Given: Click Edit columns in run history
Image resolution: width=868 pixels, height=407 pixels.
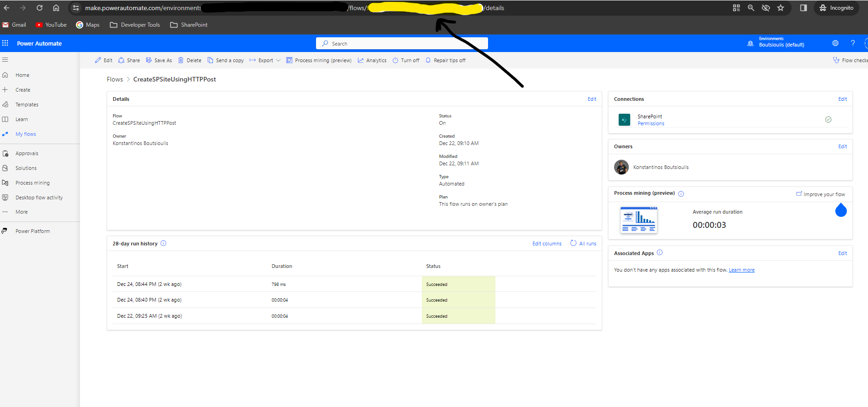Looking at the screenshot, I should [547, 244].
